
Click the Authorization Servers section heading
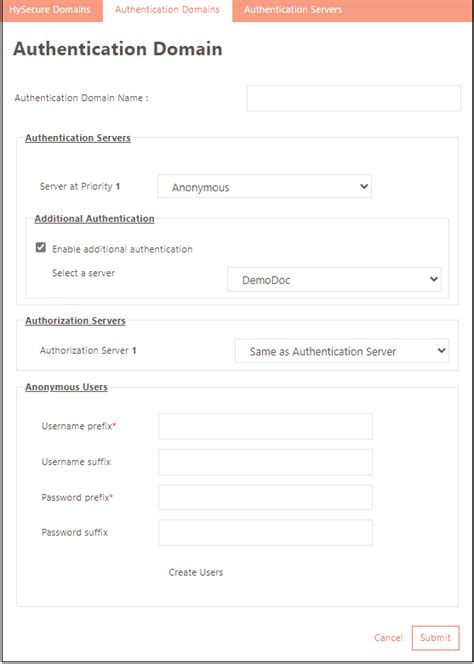(x=75, y=321)
